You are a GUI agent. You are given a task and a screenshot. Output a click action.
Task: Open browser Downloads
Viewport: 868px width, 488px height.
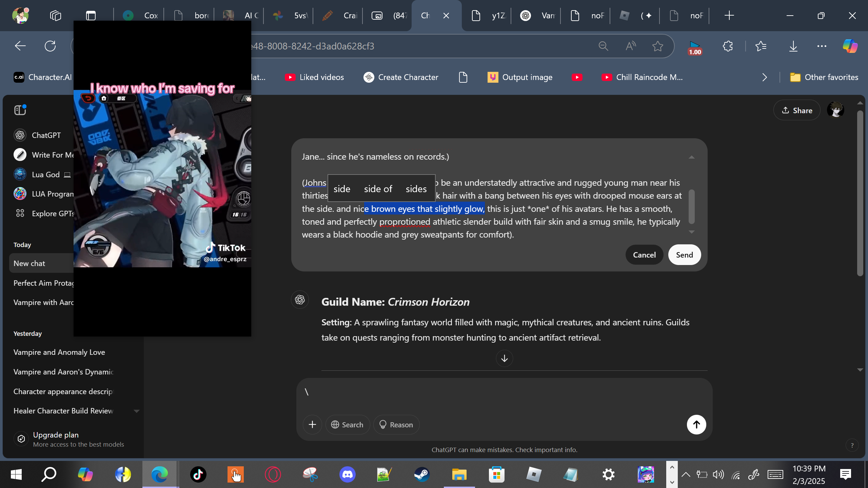point(793,46)
